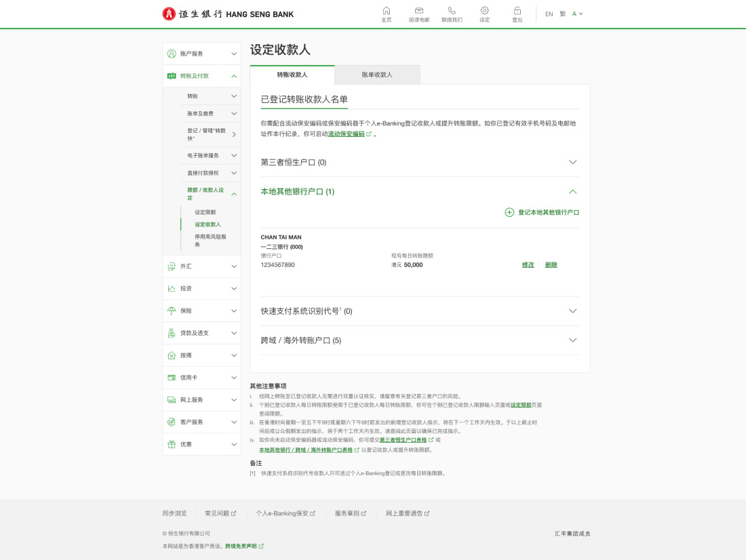Expand the 账户服务 sidebar menu
Image resolution: width=746 pixels, height=560 pixels.
(x=201, y=54)
